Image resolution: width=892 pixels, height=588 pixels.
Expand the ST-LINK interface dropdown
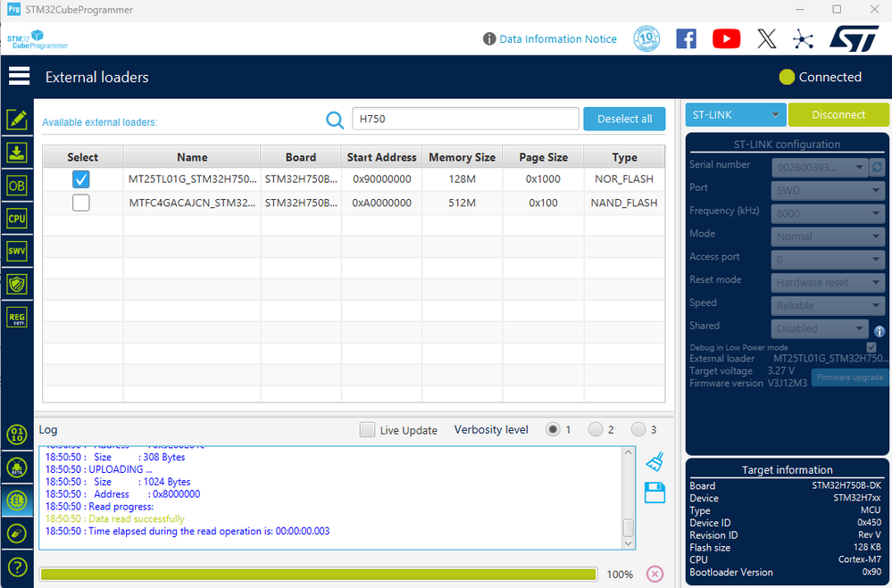click(x=736, y=115)
